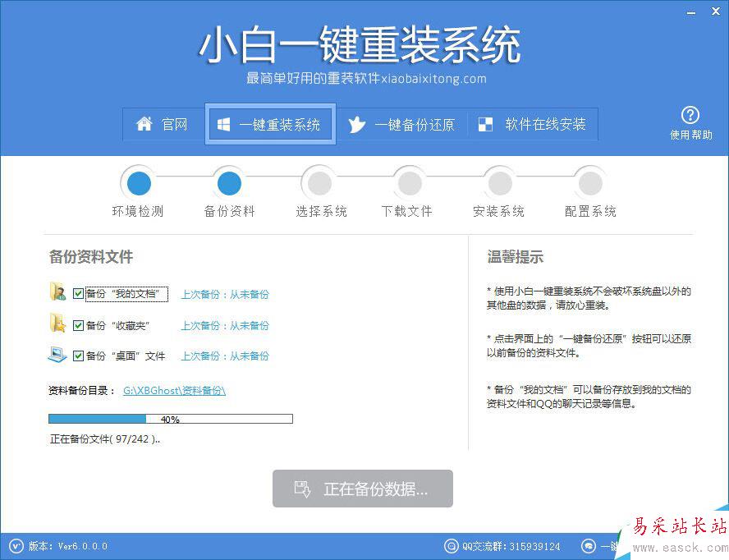Click the 40% backup progress bar
The width and height of the screenshot is (729, 560).
[x=171, y=419]
